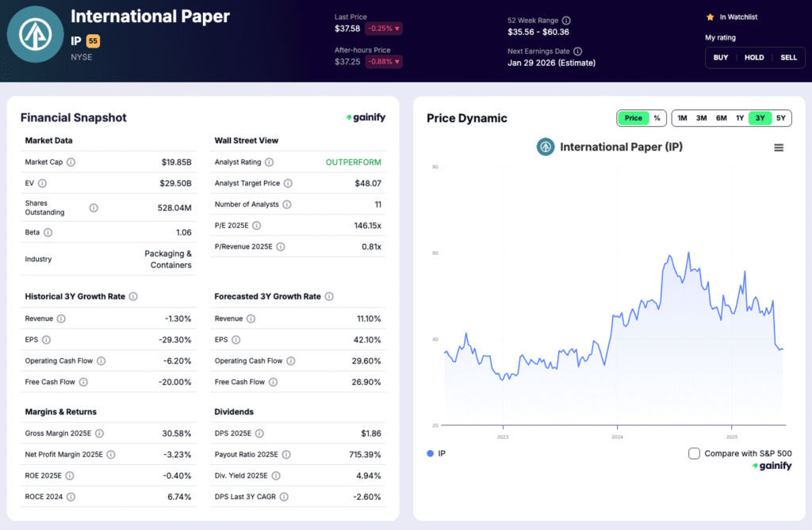Click the Market Cap info icon
Screen dimensions: 812x530
click(x=72, y=162)
